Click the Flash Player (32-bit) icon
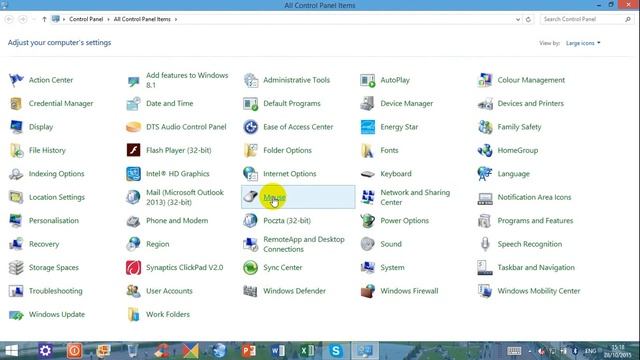The height and width of the screenshot is (360, 640). pos(133,150)
